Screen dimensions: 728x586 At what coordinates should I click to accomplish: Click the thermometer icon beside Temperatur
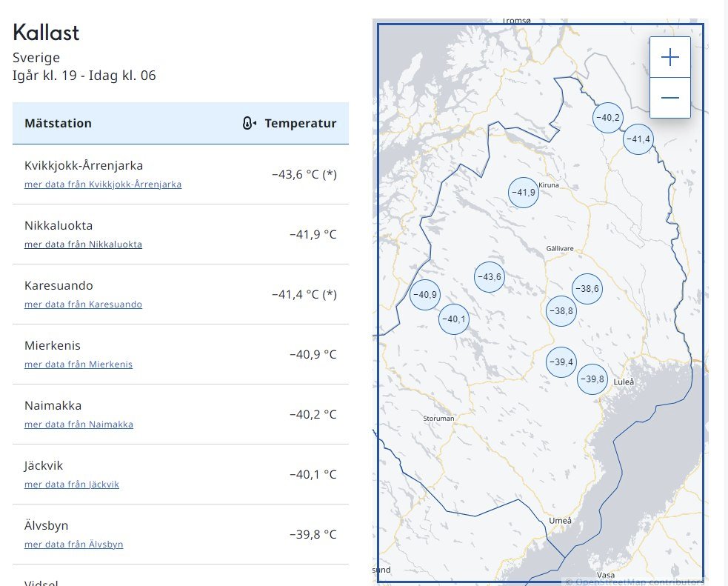[x=250, y=124]
